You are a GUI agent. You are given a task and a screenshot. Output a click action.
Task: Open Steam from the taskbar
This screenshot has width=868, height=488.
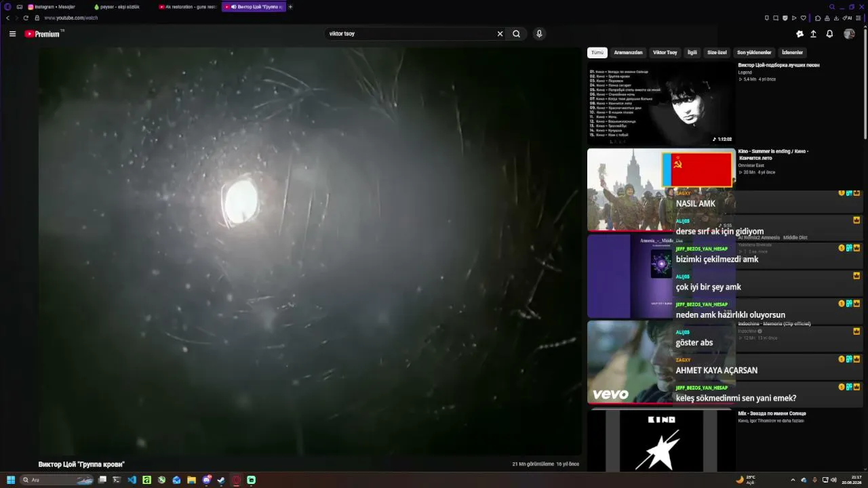pos(221,480)
